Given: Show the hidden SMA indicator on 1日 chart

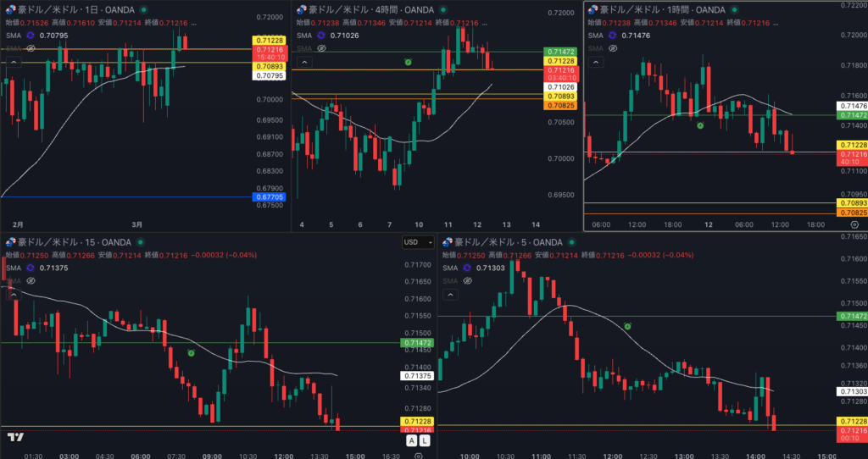Looking at the screenshot, I should 31,48.
